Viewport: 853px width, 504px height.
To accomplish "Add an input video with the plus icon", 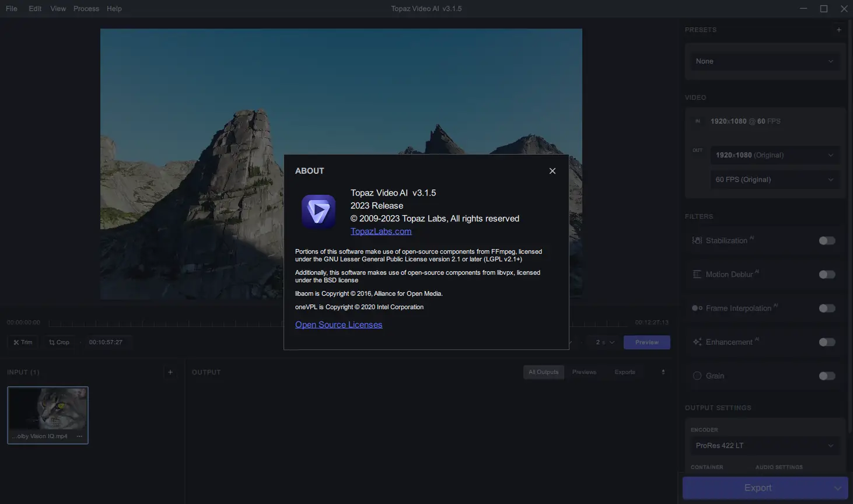I will (170, 372).
